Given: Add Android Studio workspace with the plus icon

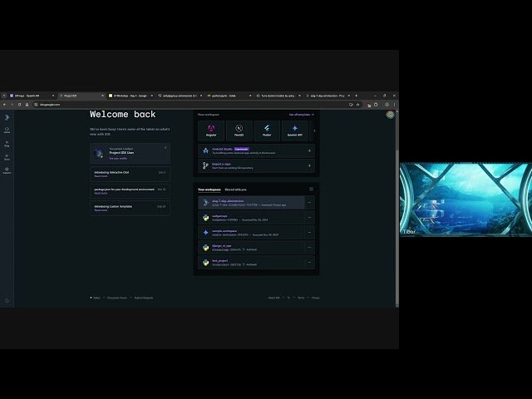Looking at the screenshot, I should click(309, 150).
